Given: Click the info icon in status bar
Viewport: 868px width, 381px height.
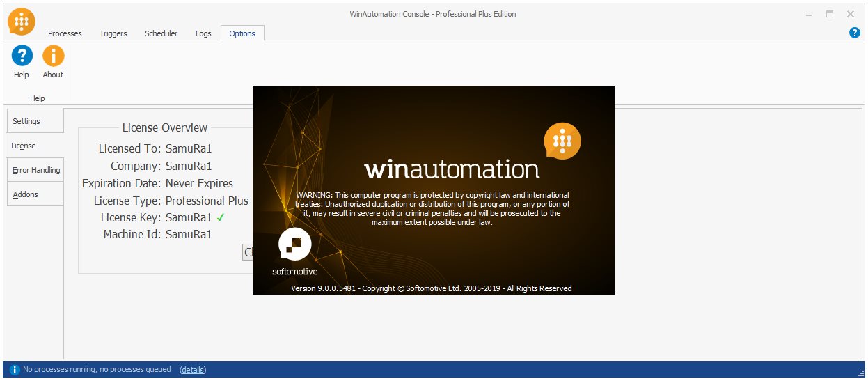Looking at the screenshot, I should (x=14, y=370).
